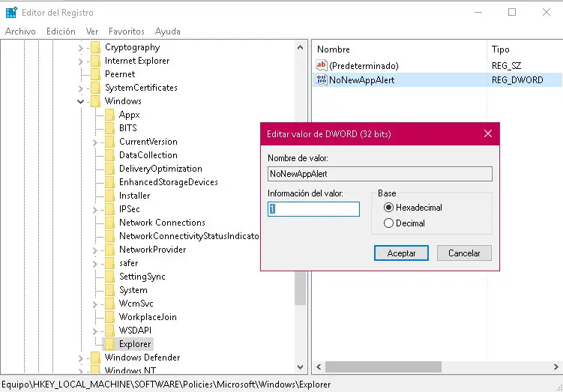563x392 pixels.
Task: Click the Installer folder icon
Action: 110,196
